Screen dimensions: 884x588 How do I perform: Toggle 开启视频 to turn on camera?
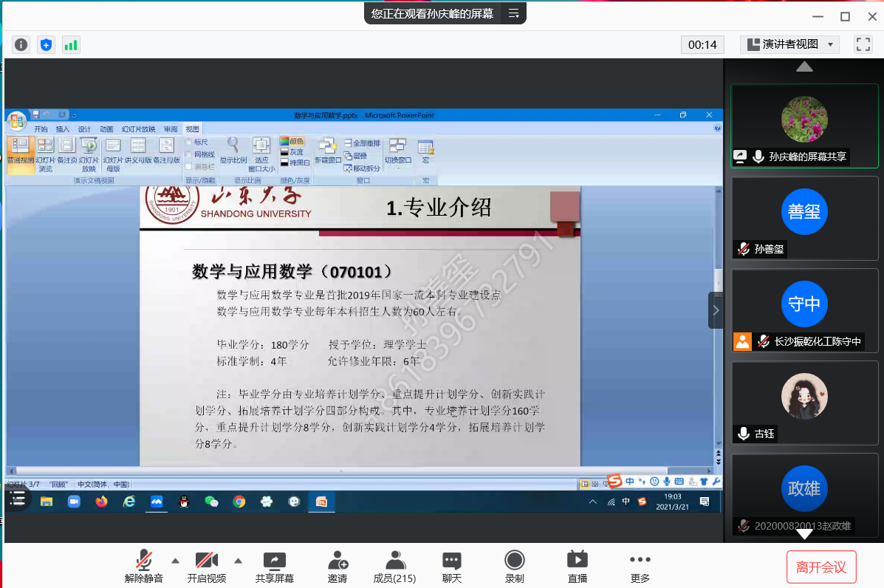pos(206,567)
